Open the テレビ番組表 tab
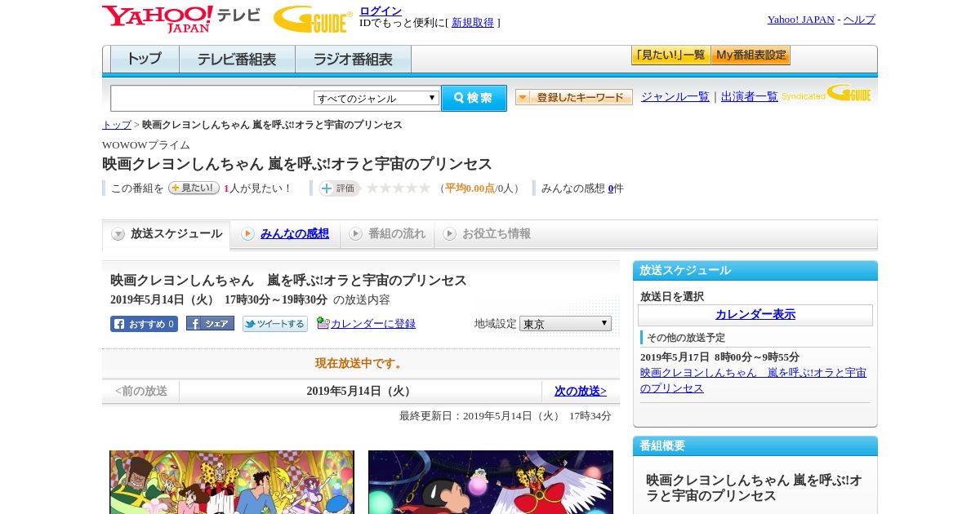 pos(237,60)
